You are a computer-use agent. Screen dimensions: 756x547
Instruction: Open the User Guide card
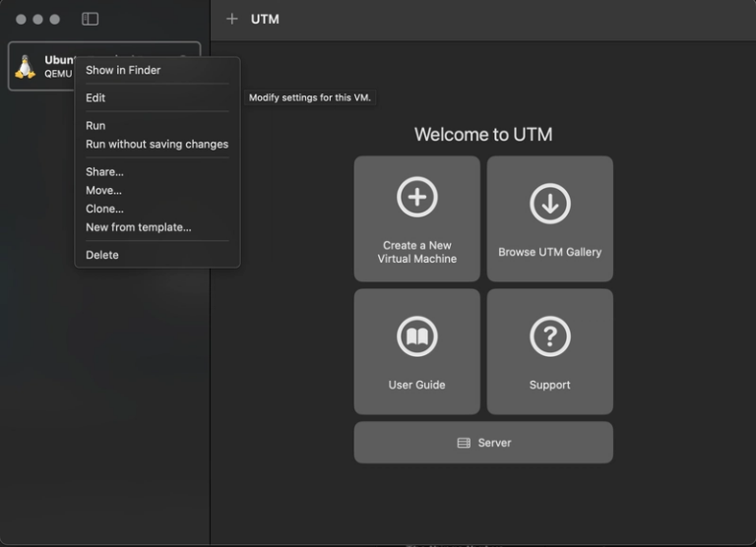click(417, 351)
